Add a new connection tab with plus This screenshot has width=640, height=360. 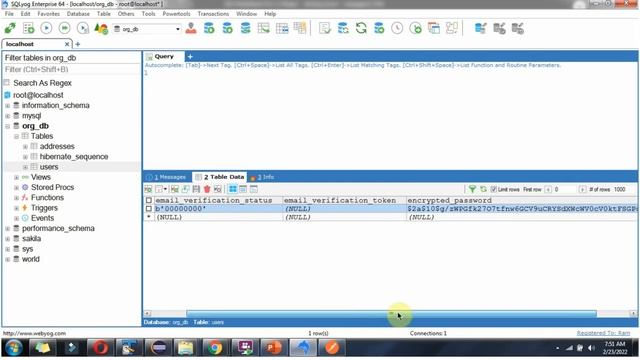coord(78,44)
